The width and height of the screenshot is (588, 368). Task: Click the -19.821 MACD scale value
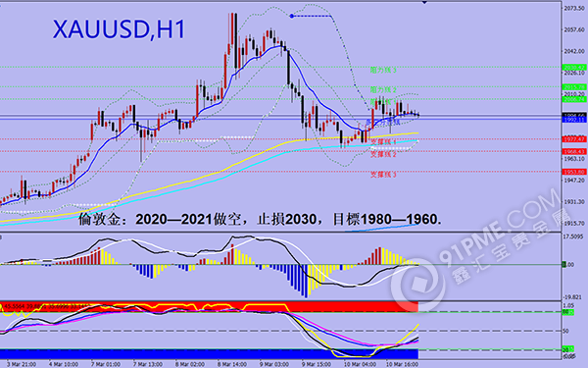tap(572, 296)
